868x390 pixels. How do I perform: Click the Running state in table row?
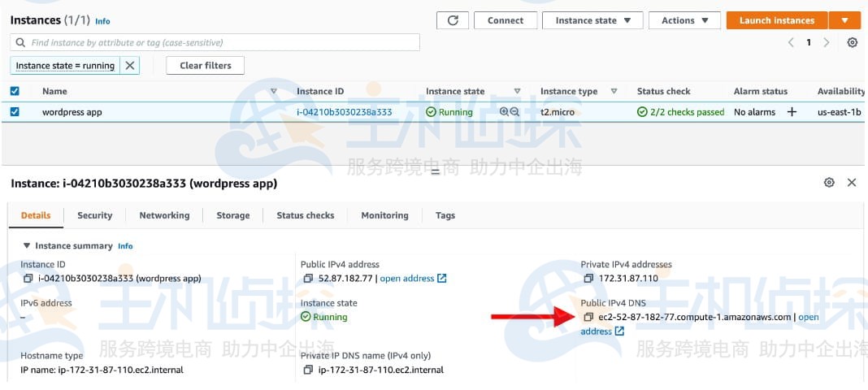click(x=449, y=112)
